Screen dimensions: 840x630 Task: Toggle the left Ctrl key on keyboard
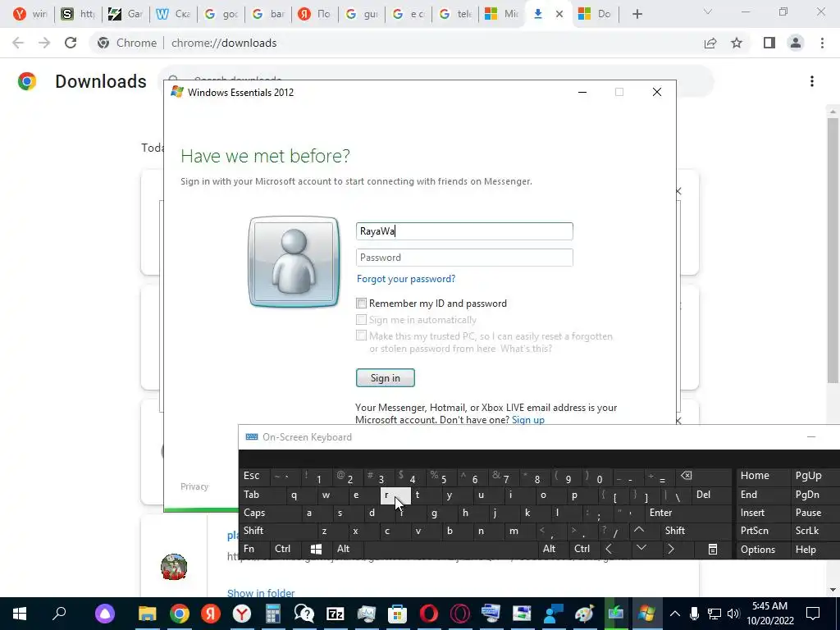(x=286, y=549)
